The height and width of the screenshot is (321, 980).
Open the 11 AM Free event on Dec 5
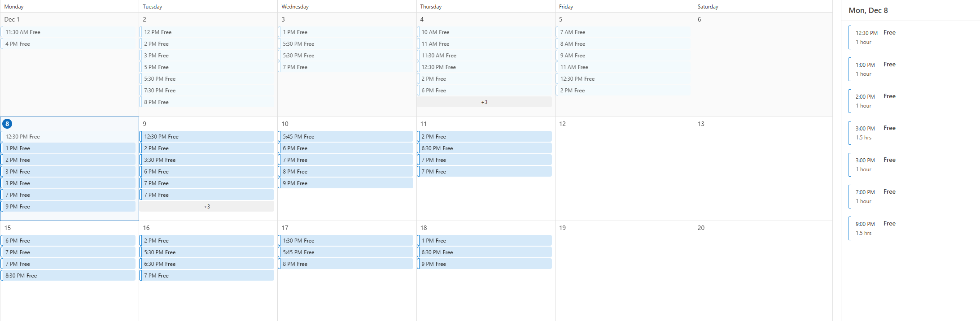623,67
